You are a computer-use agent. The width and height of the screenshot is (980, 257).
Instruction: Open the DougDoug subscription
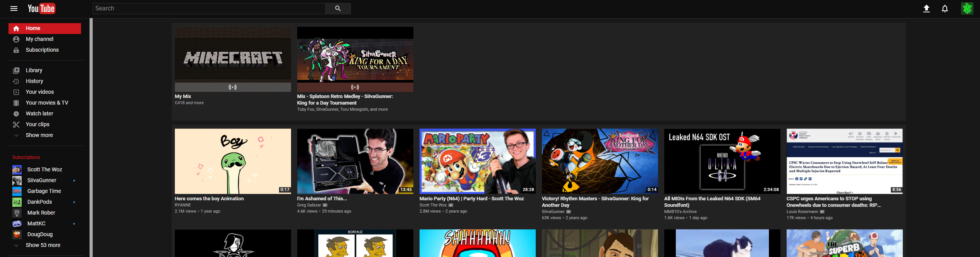(45, 234)
